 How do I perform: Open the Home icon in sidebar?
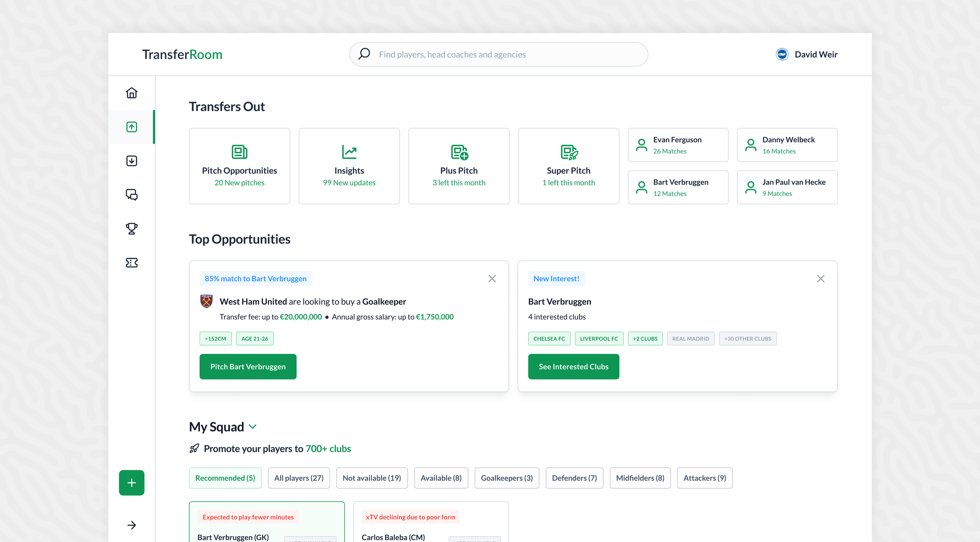pyautogui.click(x=132, y=93)
